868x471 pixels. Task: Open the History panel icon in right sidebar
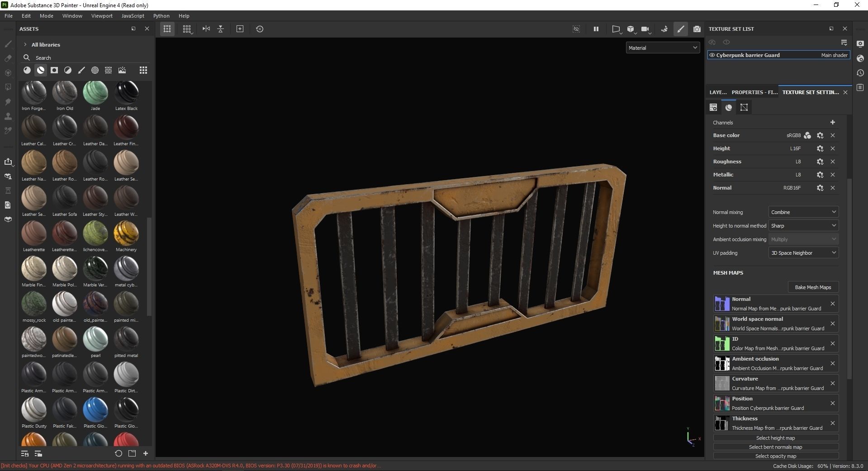[x=860, y=73]
